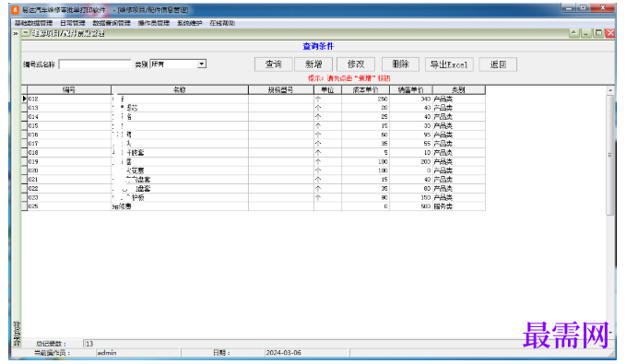Click the 返回 return button
Screen dimensions: 626x364
pos(498,65)
